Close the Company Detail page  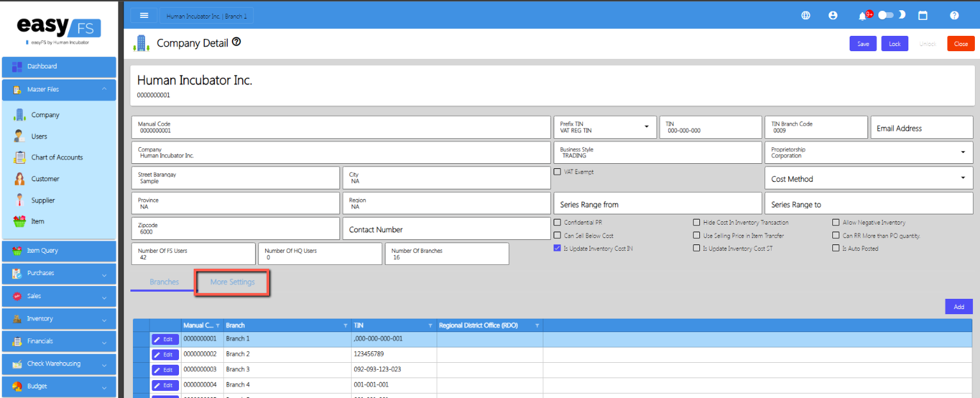[961, 44]
